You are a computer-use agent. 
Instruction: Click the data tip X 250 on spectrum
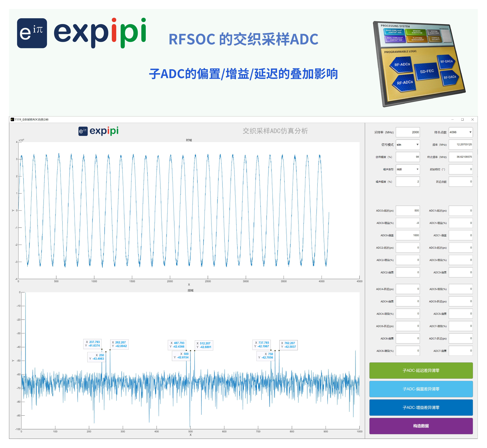point(96,357)
